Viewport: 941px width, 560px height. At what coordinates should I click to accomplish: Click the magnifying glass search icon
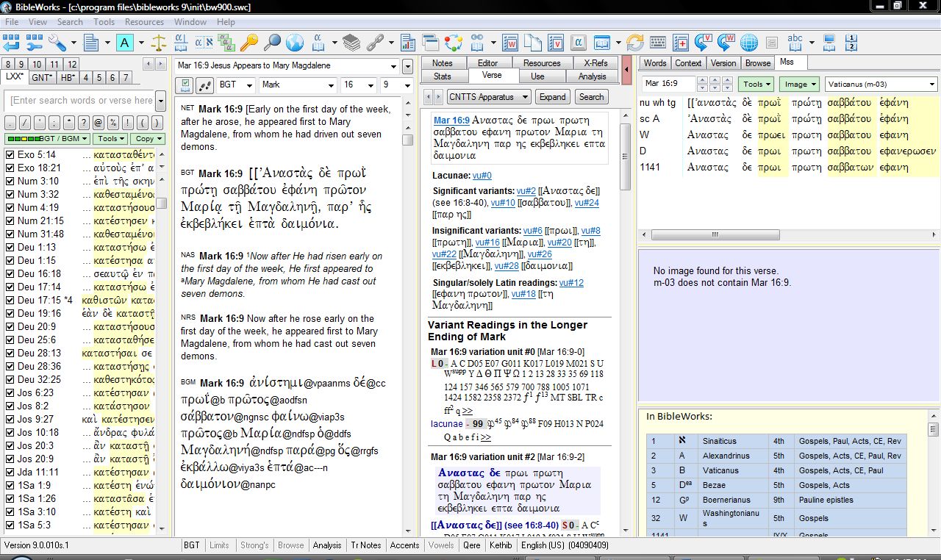tap(272, 43)
